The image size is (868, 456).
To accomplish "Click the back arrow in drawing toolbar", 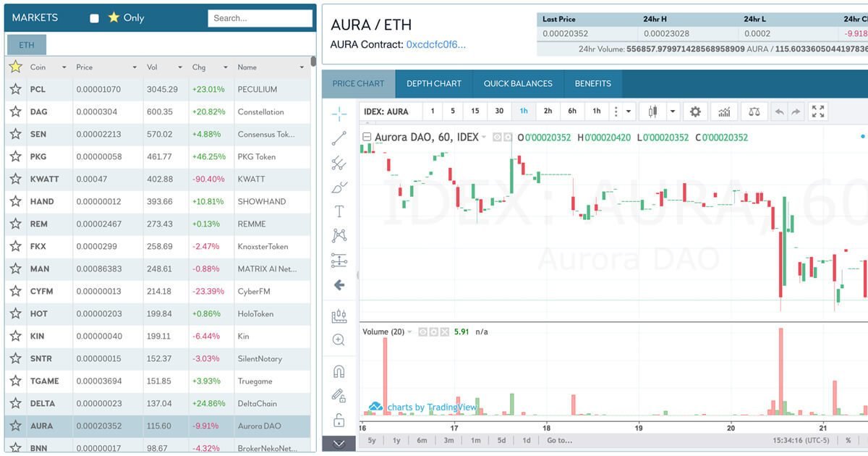I will tap(339, 285).
